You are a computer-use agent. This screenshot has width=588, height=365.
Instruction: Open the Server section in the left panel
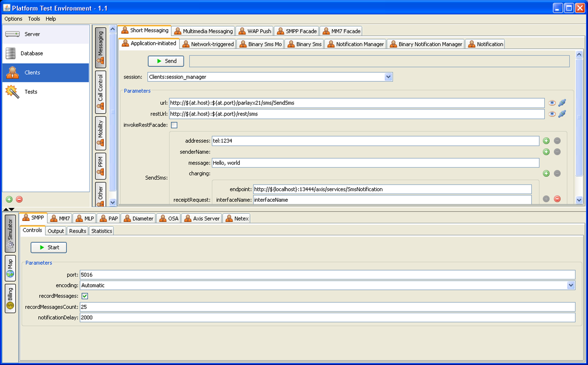[x=46, y=34]
